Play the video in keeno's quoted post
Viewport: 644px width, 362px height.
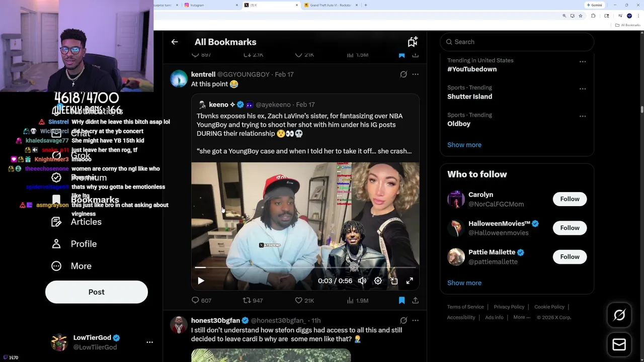coord(201,281)
